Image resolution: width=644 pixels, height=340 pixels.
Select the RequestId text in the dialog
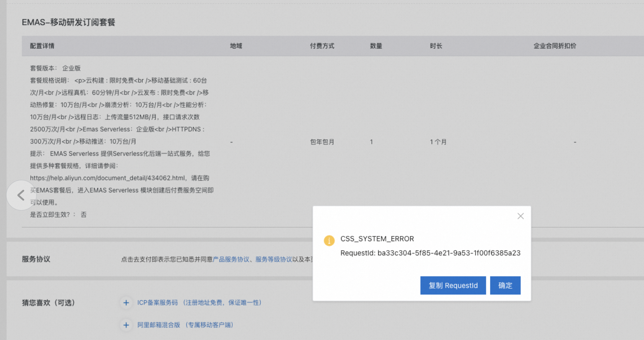coord(430,253)
